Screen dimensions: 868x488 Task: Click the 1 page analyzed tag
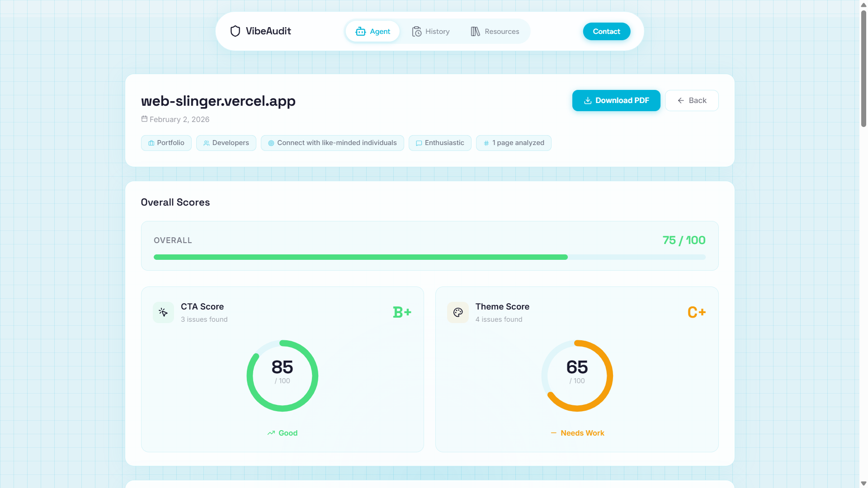[x=514, y=143]
